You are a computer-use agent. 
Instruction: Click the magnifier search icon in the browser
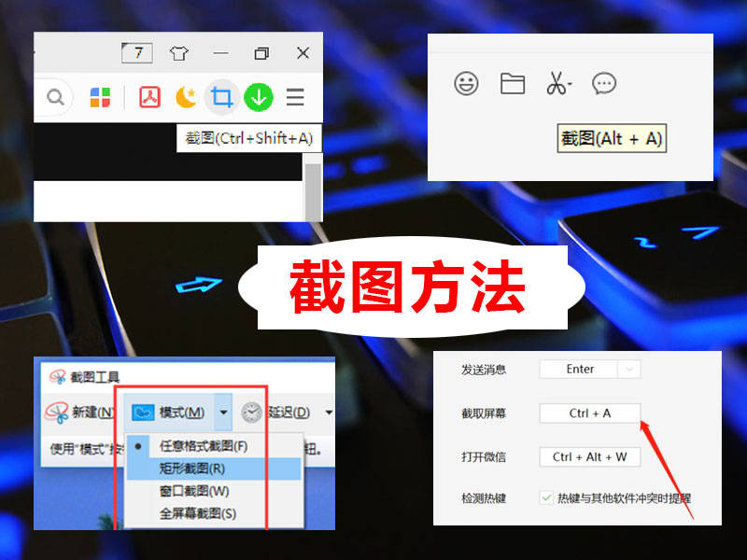(x=55, y=97)
